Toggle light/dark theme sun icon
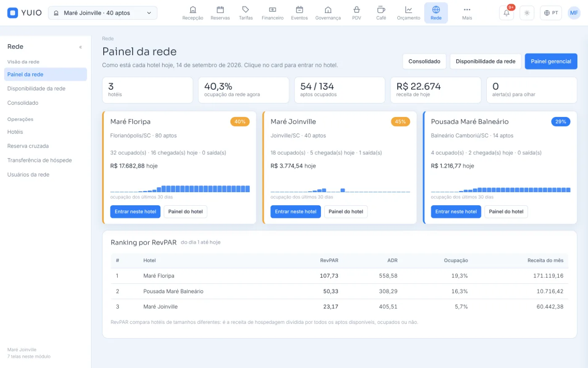Image resolution: width=588 pixels, height=368 pixels. 527,13
